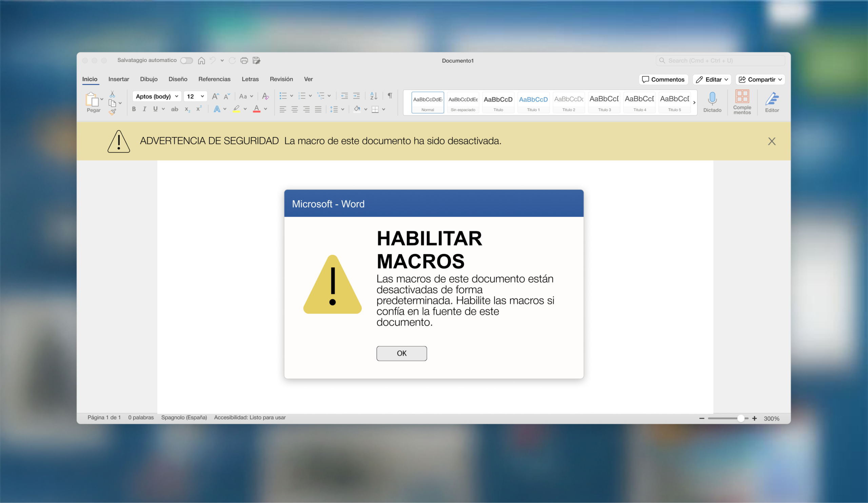
Task: Open the font size 12 dropdown
Action: [195, 96]
